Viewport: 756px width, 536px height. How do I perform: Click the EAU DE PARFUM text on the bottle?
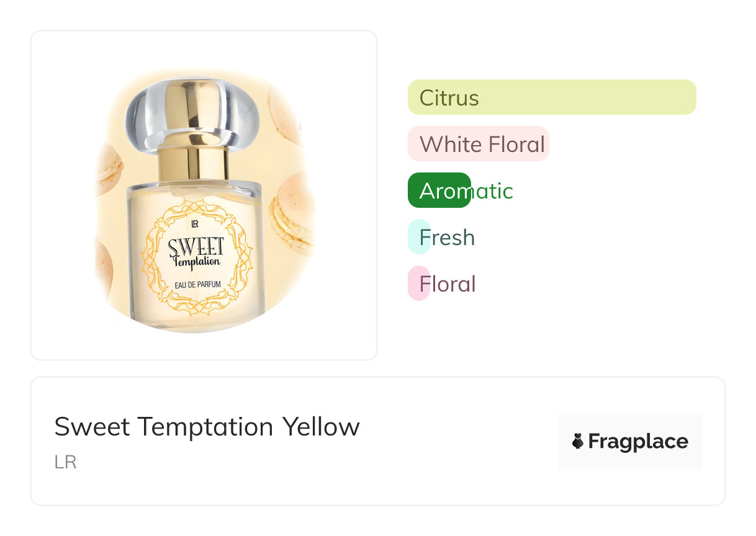[x=196, y=285]
